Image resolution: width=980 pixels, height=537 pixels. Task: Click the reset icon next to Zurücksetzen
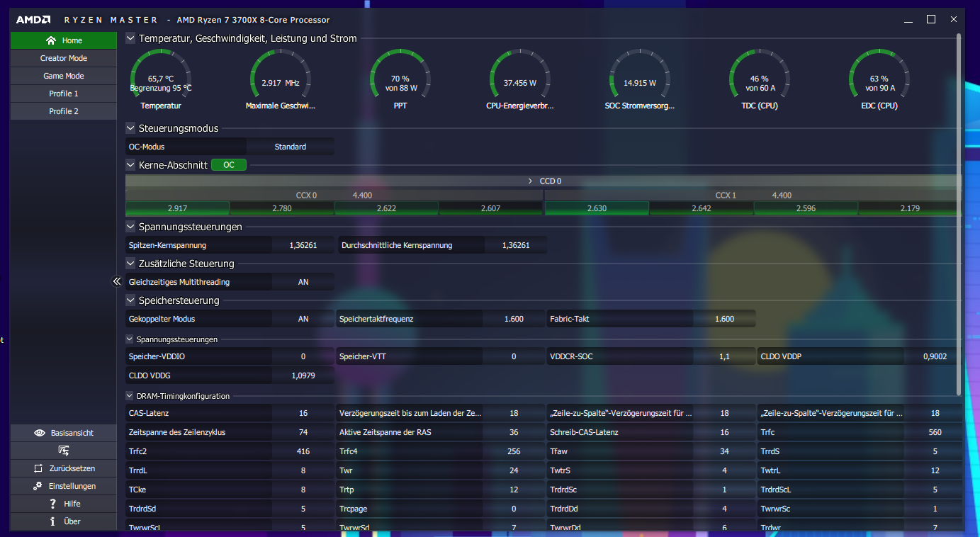pos(38,468)
